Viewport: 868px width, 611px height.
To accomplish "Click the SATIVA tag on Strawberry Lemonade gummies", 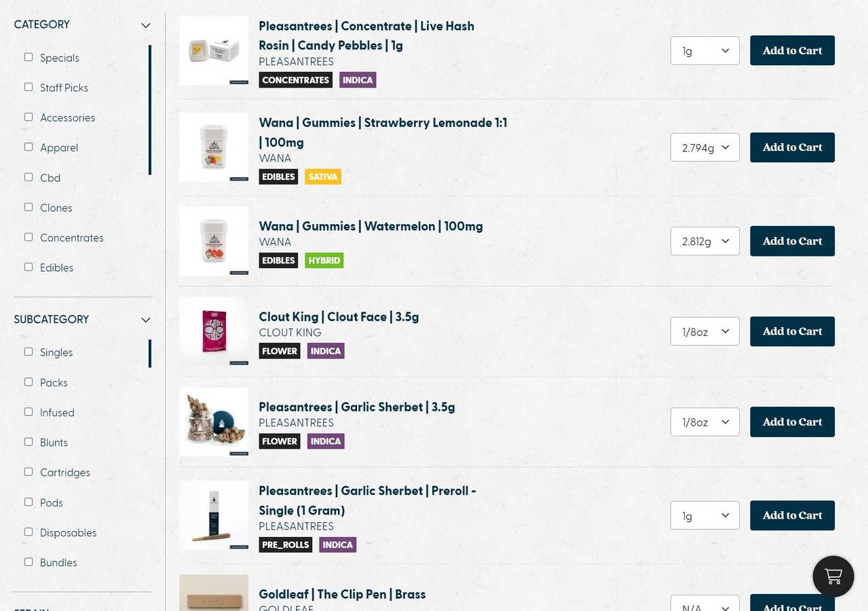I will [x=322, y=177].
